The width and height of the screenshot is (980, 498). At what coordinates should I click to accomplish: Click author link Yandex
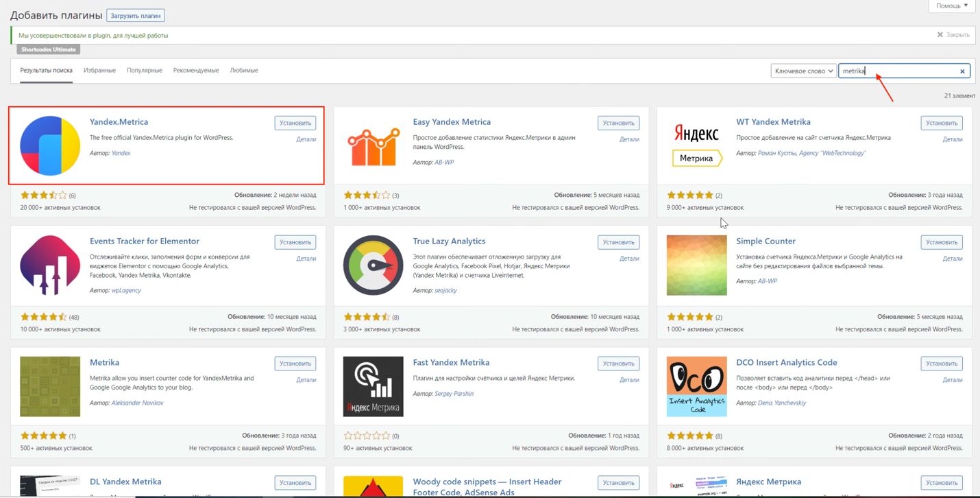click(121, 154)
